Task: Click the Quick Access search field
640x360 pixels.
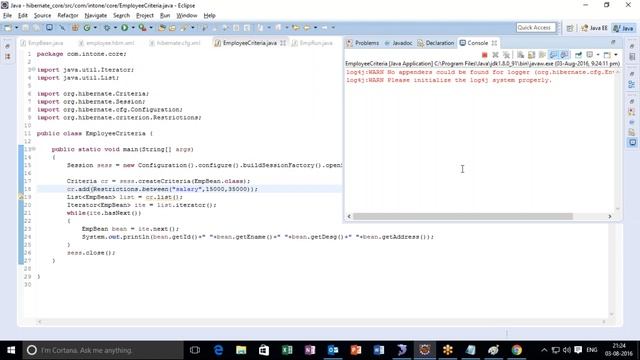Action: pos(536,27)
